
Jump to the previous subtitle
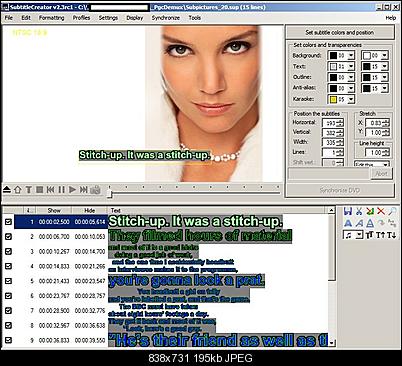pos(50,190)
